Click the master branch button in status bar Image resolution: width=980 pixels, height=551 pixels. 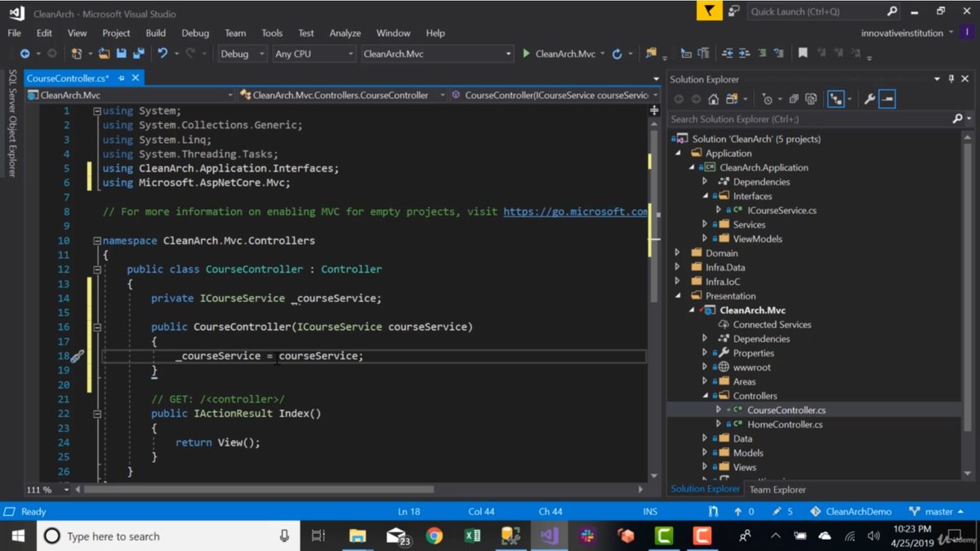936,512
